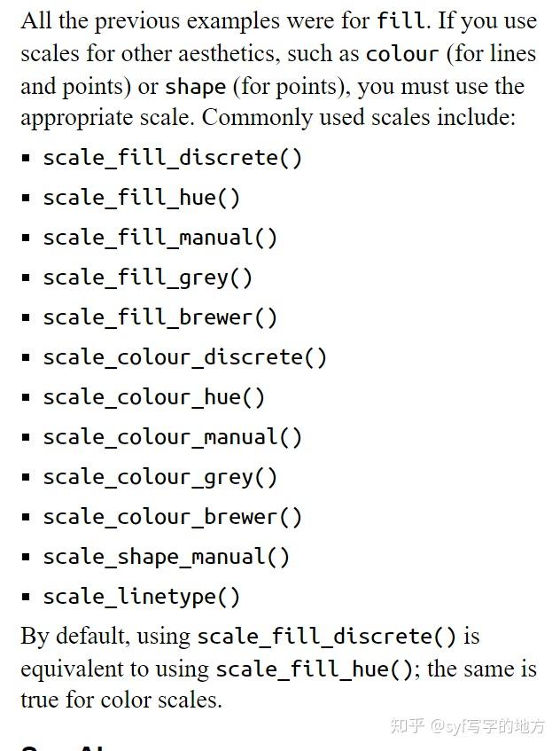
Task: Click the inline code word fill
Action: click(x=401, y=21)
